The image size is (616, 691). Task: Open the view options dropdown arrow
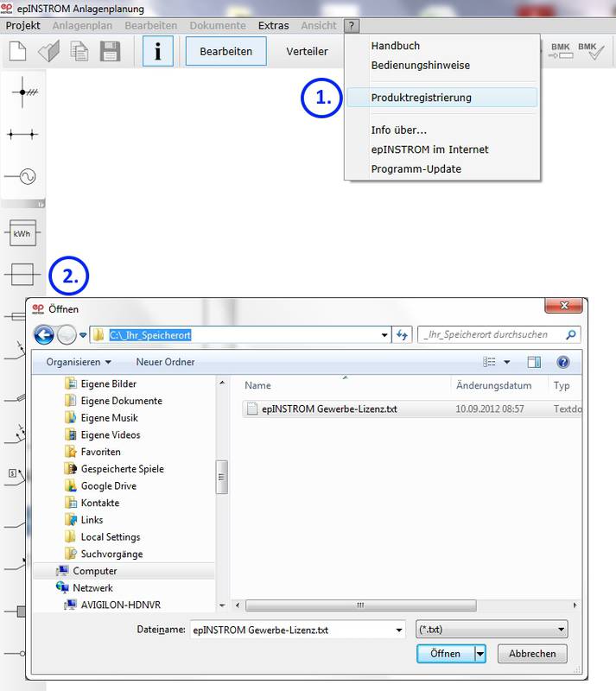[507, 362]
